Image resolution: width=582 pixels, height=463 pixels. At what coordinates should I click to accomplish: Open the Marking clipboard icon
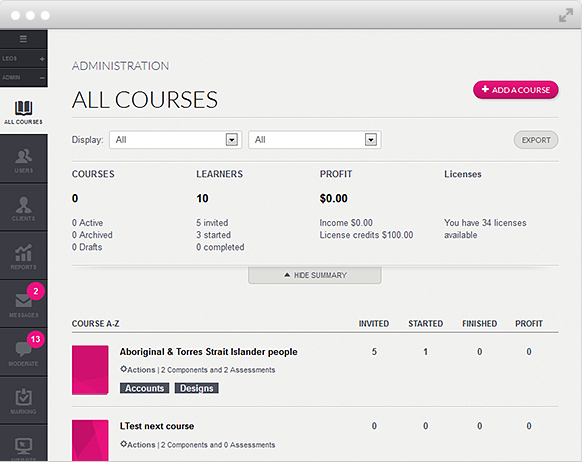(23, 397)
